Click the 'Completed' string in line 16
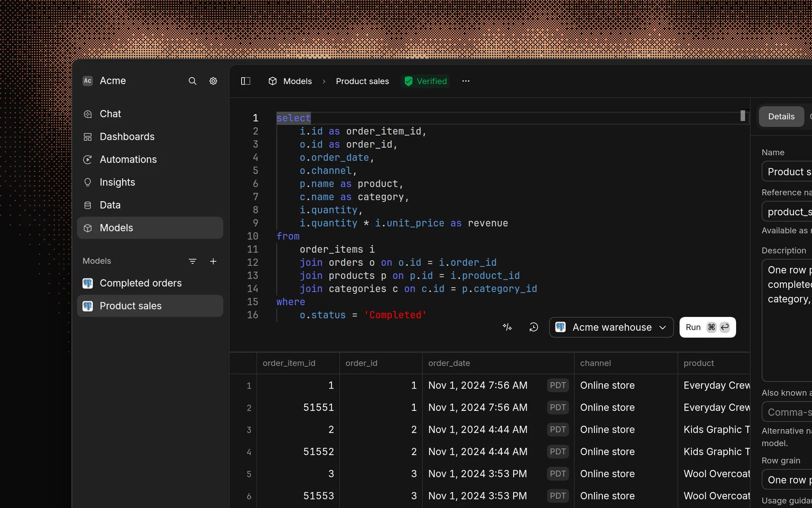The width and height of the screenshot is (812, 508). pyautogui.click(x=395, y=315)
